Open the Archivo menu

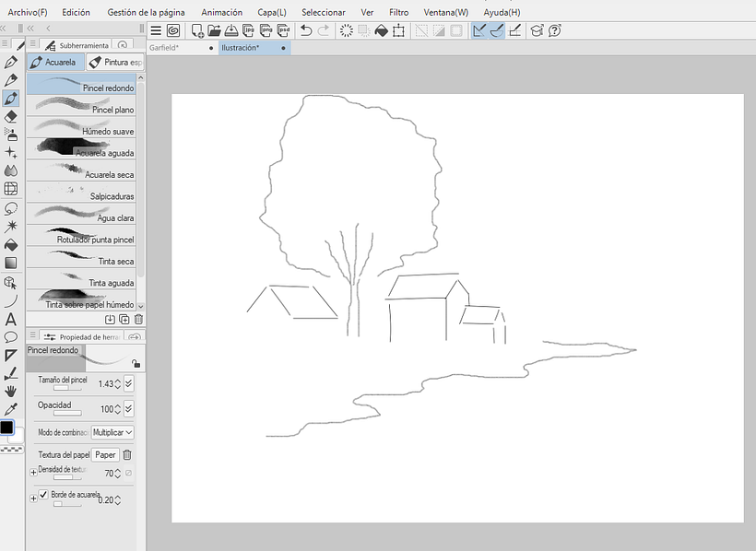(28, 13)
